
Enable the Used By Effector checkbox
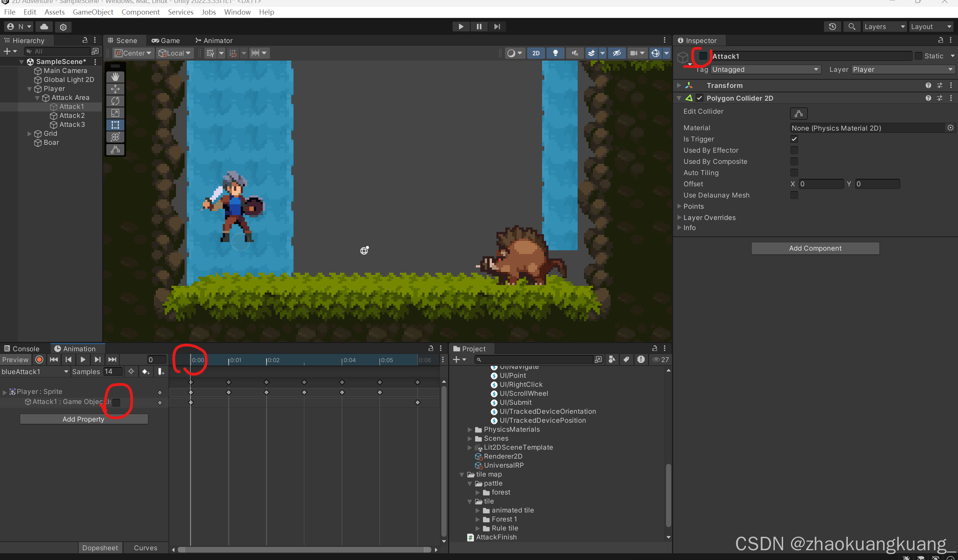pyautogui.click(x=794, y=150)
